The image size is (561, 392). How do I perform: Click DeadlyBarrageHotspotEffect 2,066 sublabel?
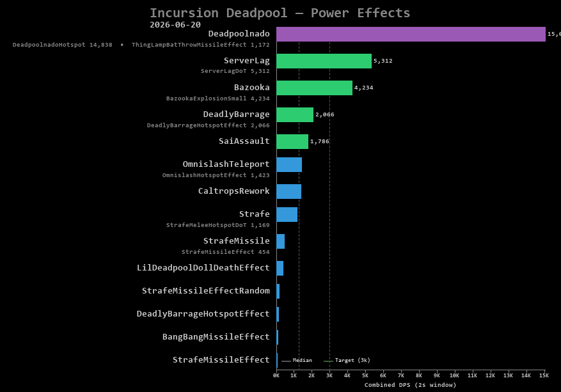(208, 125)
